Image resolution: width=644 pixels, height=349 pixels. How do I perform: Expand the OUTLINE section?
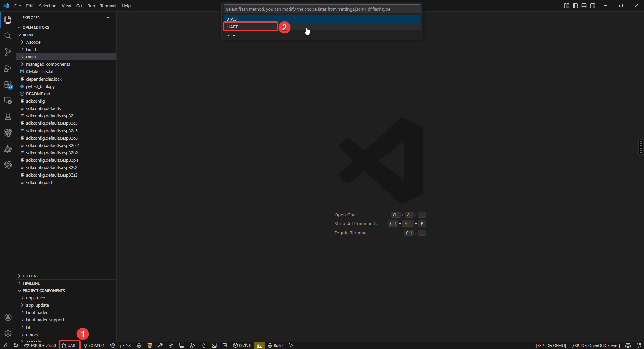(66, 276)
